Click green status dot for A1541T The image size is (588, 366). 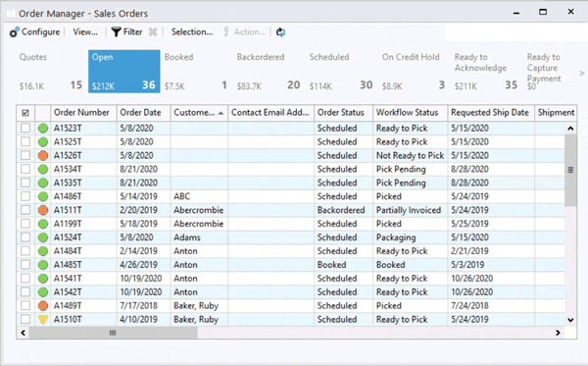pyautogui.click(x=43, y=279)
